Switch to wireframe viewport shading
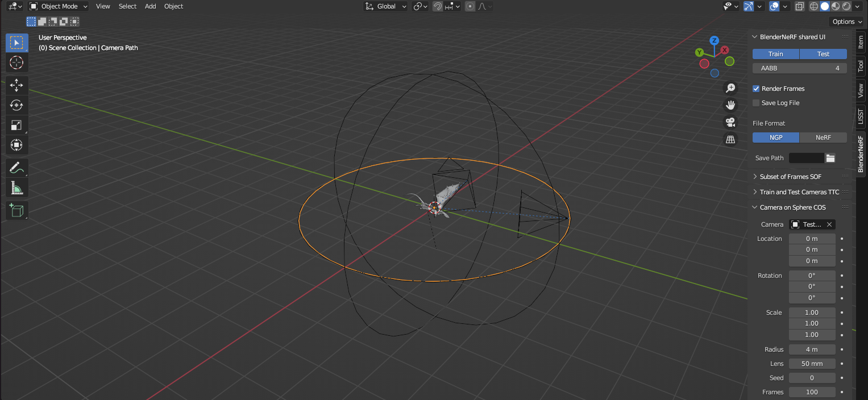Screen dimensions: 868x400 tap(814, 6)
